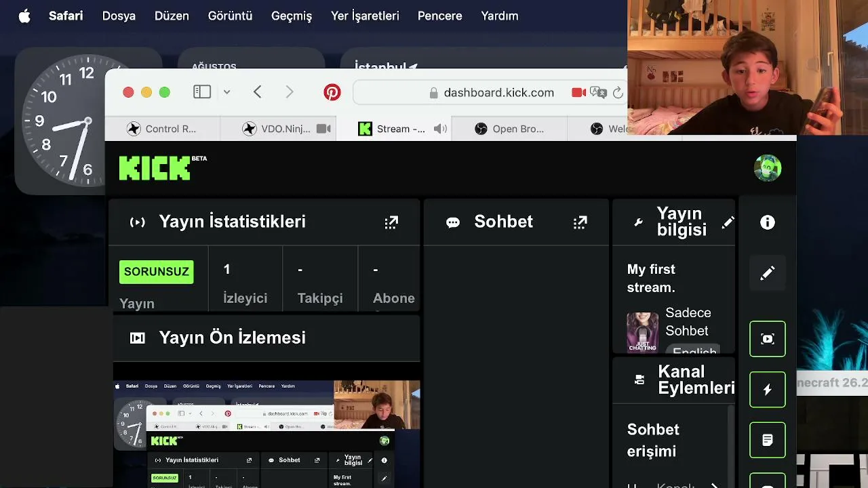Click the stream title 'My first stream.'

tap(651, 279)
